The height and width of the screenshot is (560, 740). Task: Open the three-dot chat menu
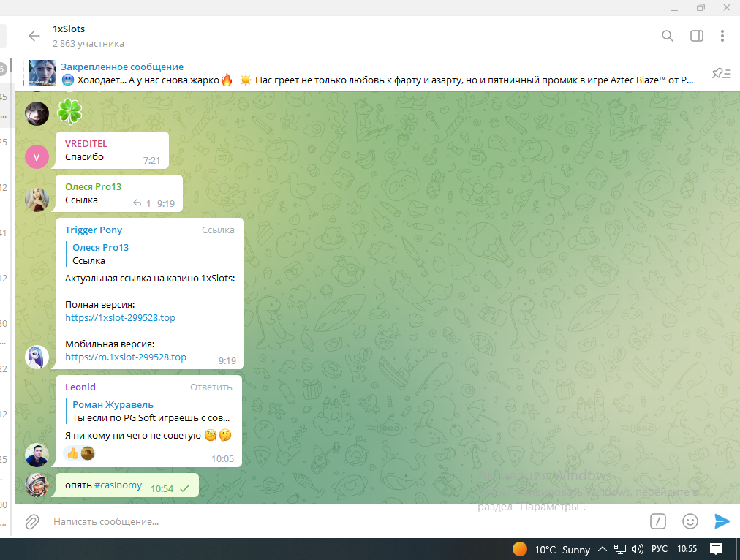click(x=722, y=36)
